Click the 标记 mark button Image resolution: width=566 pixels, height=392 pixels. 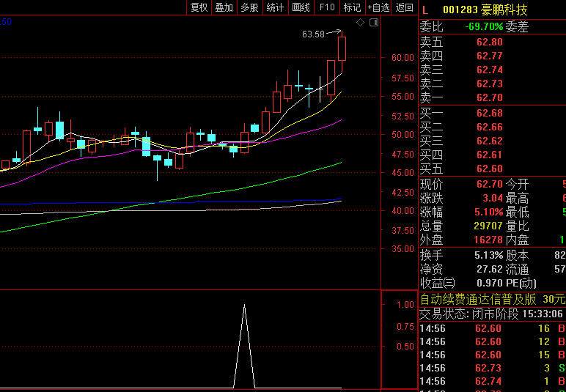pos(353,7)
